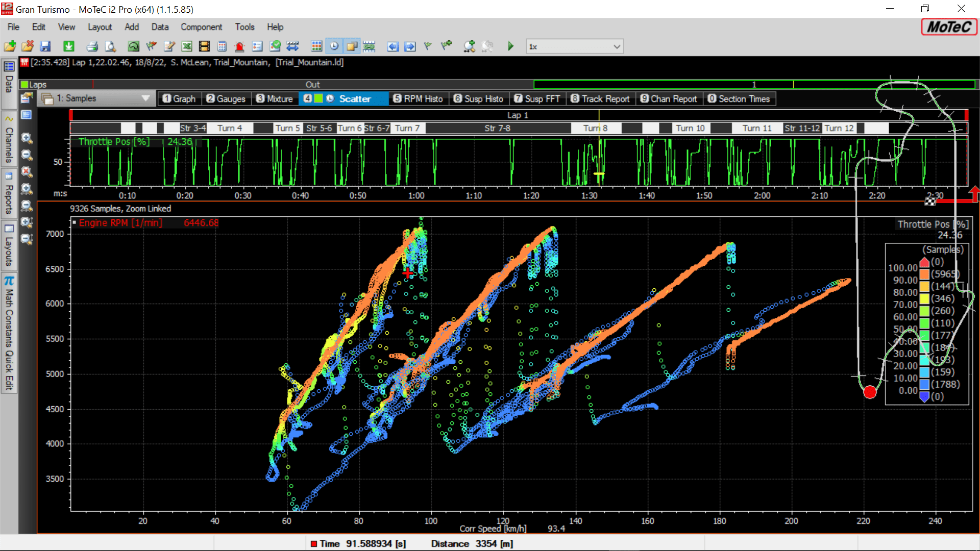
Task: Switch to the 1 Graph worksheet tab
Action: (x=179, y=99)
